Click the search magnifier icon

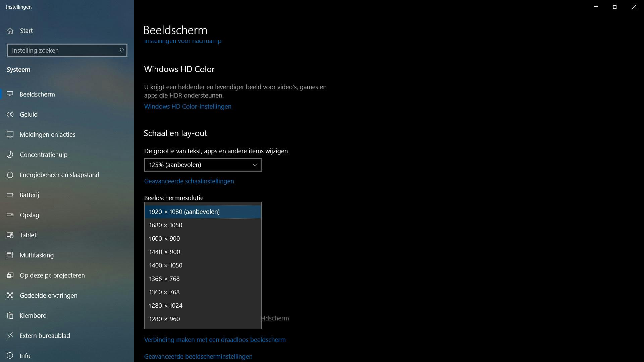point(121,50)
